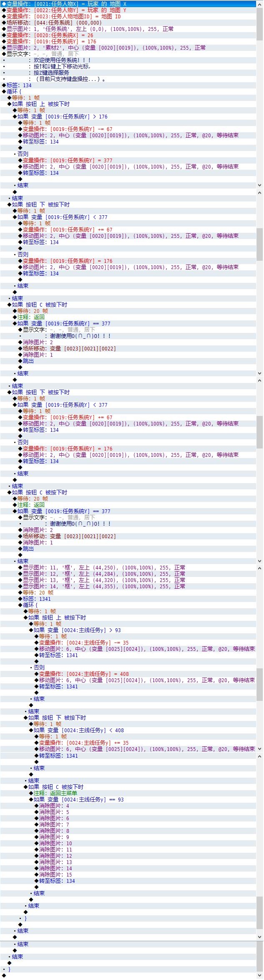This screenshot has width=264, height=980.
Task: Select the 消除图片: 14 command
Action: point(128,868)
